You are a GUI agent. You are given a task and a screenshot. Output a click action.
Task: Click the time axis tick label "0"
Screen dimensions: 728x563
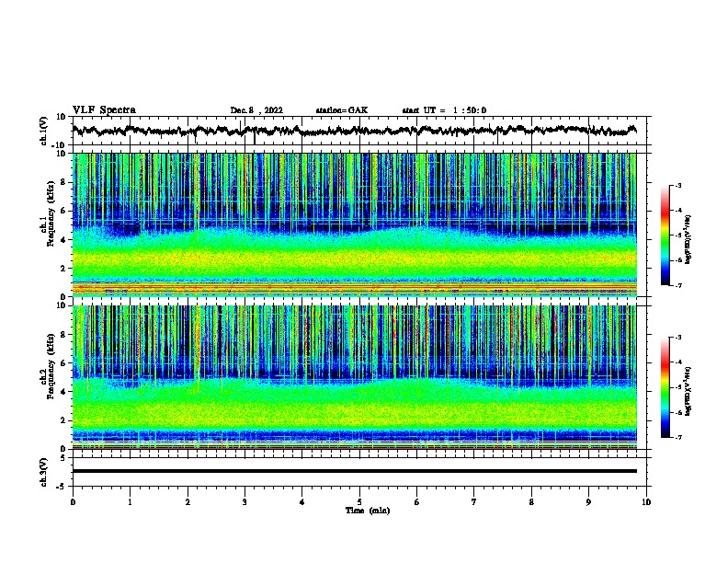73,501
